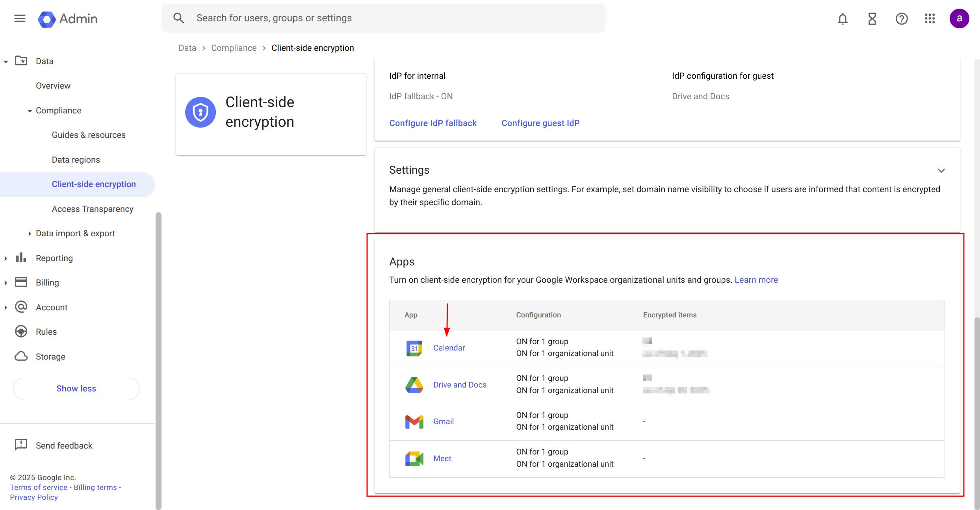Open Privacy Policy link
The width and height of the screenshot is (980, 510).
click(x=34, y=497)
